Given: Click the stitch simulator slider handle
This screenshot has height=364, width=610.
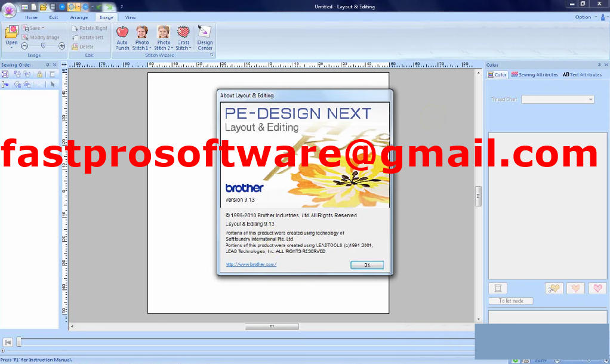Looking at the screenshot, I should pos(19,342).
